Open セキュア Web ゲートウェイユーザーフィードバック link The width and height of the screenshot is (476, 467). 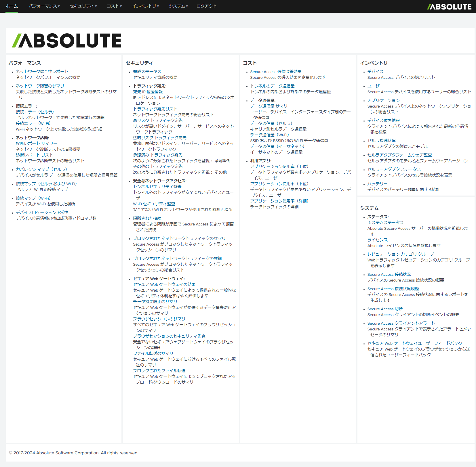click(415, 343)
